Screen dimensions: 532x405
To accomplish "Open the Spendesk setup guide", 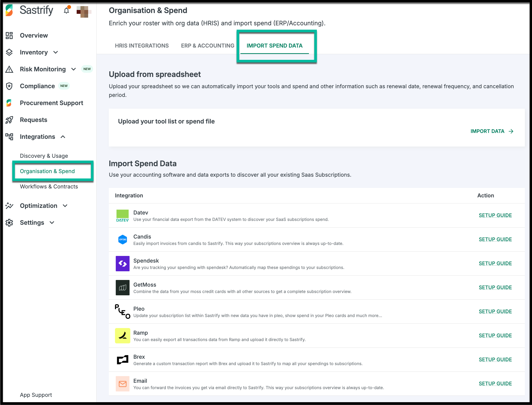I will [495, 263].
